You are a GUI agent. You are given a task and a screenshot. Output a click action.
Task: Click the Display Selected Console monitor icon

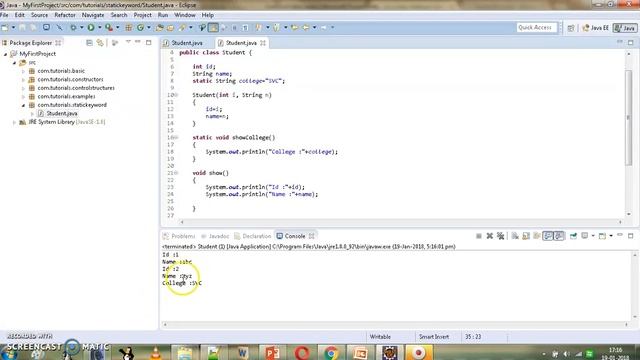[585, 236]
